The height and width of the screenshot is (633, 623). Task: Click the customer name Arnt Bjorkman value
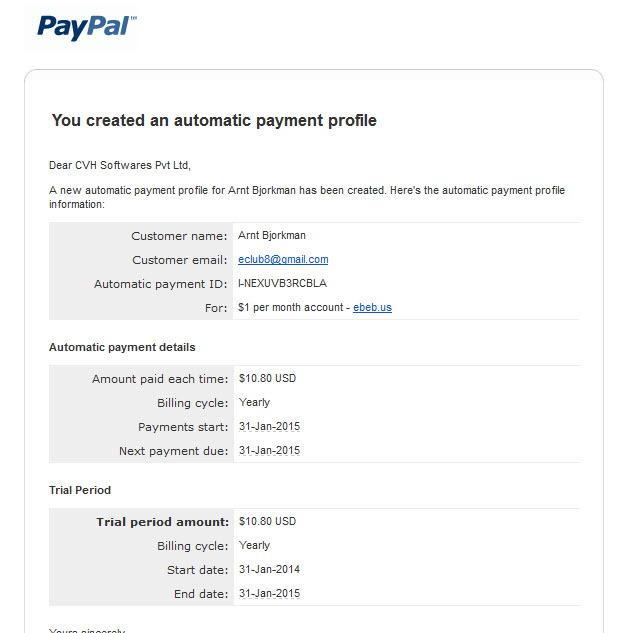272,235
